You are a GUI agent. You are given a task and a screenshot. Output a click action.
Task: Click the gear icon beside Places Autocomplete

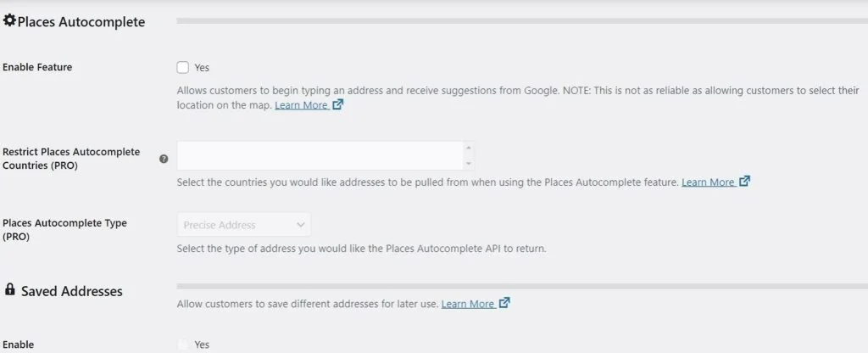[x=9, y=20]
